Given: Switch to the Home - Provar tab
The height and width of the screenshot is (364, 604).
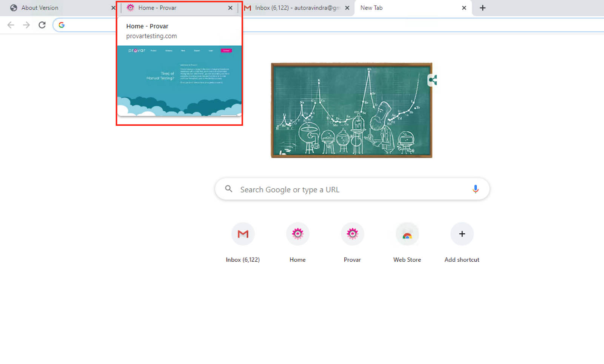Looking at the screenshot, I should (179, 8).
